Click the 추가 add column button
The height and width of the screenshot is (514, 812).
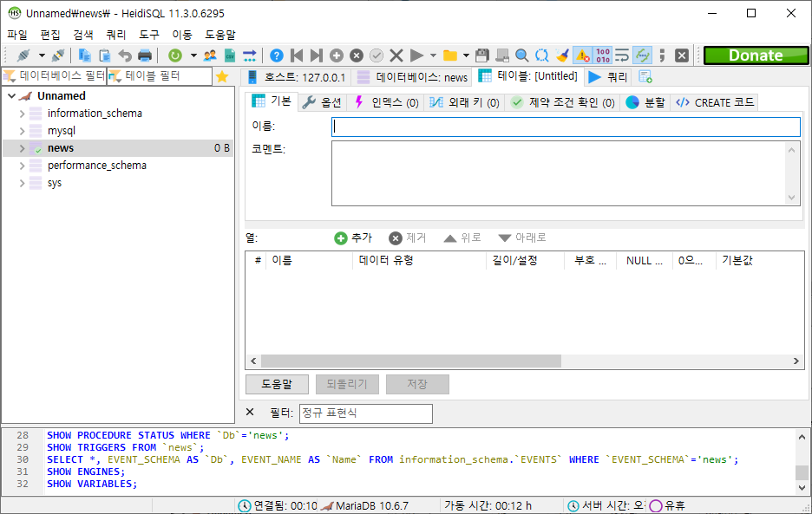(353, 237)
